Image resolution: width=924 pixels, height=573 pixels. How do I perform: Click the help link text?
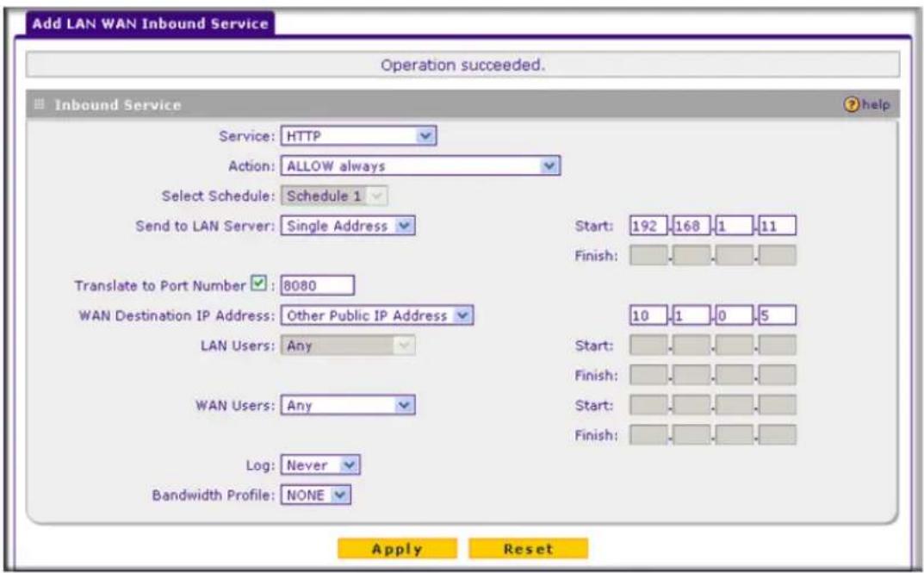click(876, 105)
